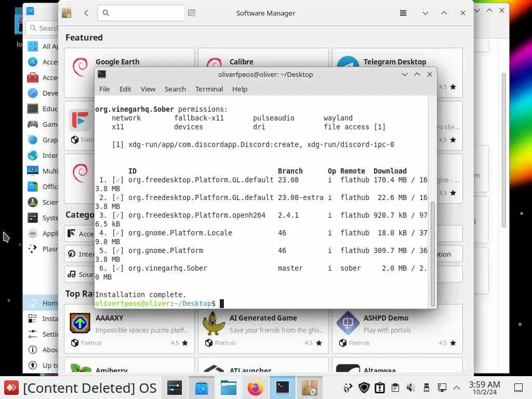Viewport: 532px width, 399px height.
Task: Open the Internet category button in Software Manager
Action: (x=79, y=254)
